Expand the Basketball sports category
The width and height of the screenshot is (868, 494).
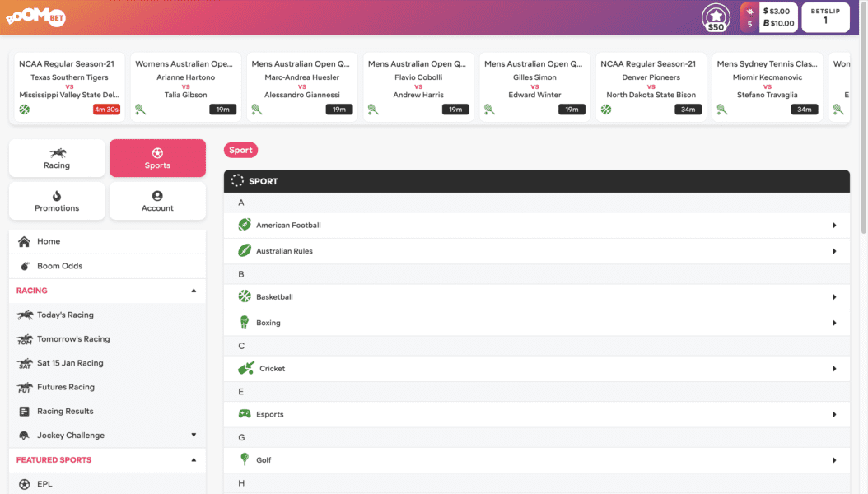pyautogui.click(x=835, y=296)
